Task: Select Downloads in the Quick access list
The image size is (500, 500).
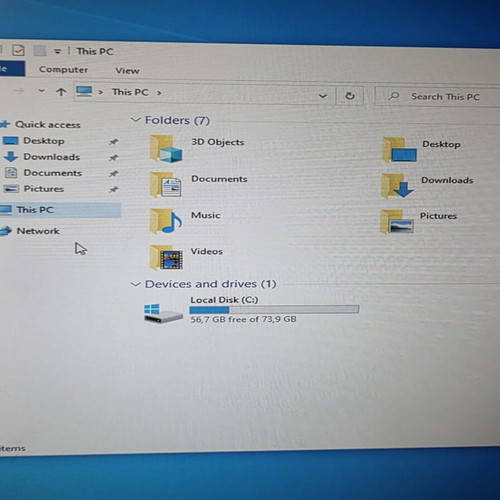Action: [52, 157]
